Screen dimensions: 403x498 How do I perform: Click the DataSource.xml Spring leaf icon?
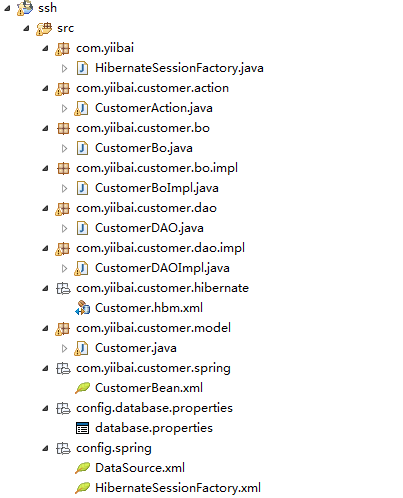click(82, 468)
